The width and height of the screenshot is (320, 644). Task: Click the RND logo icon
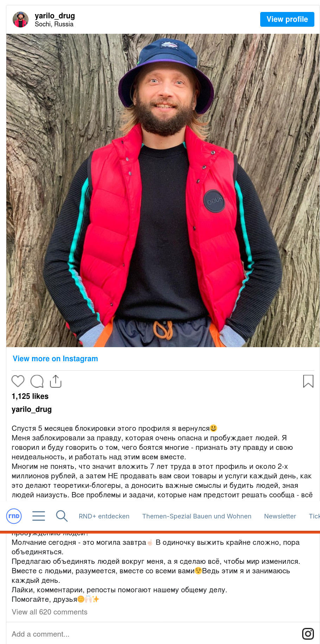(14, 516)
